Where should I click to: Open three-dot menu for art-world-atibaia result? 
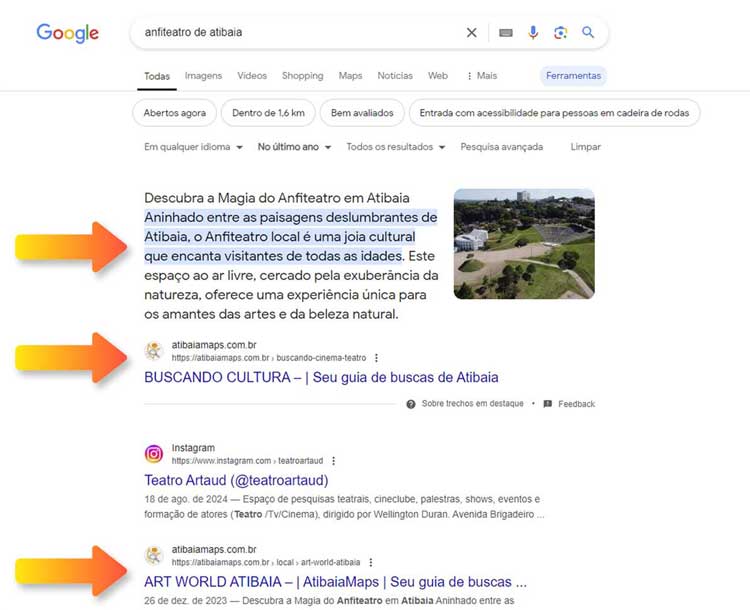click(x=371, y=562)
